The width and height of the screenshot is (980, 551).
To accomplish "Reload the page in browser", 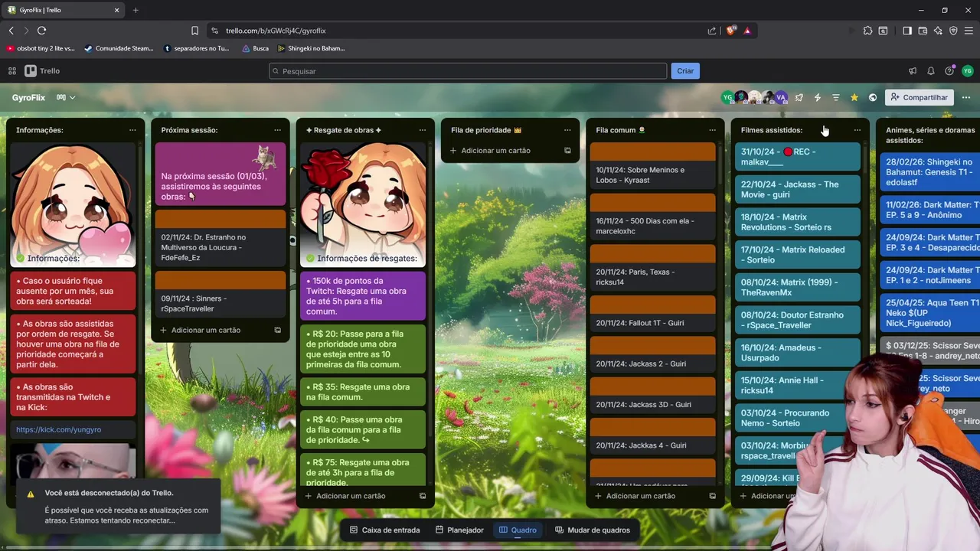I will point(41,31).
